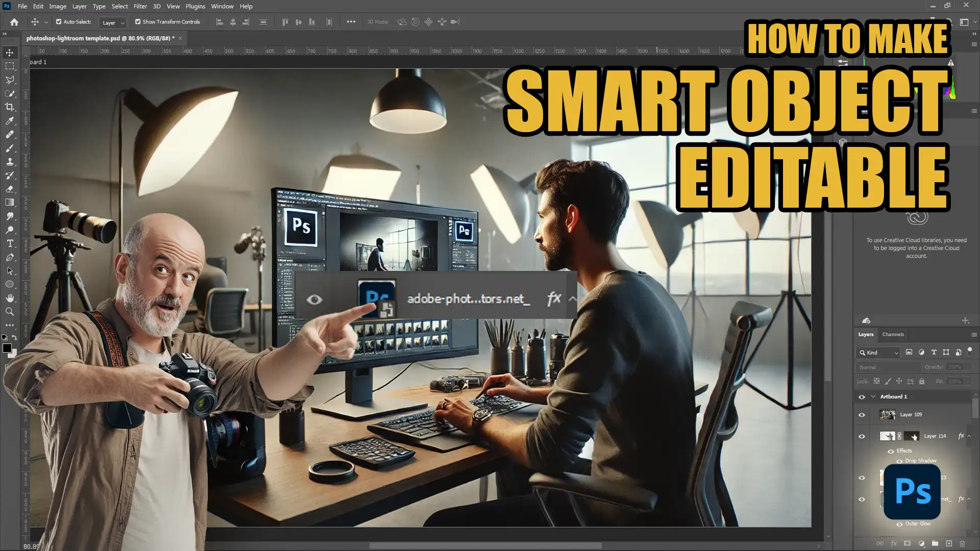Screen dimensions: 980x551
Task: Select the Dodge tool
Action: [10, 230]
